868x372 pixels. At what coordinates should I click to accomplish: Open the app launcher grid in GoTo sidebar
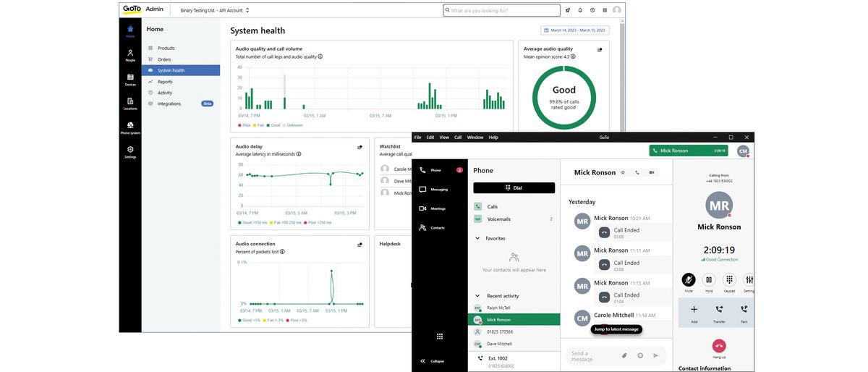click(440, 337)
